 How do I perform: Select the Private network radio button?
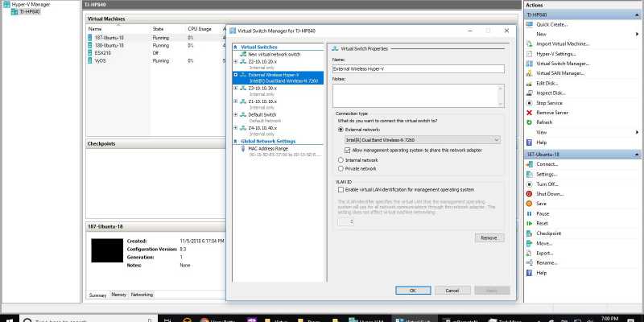pos(341,169)
